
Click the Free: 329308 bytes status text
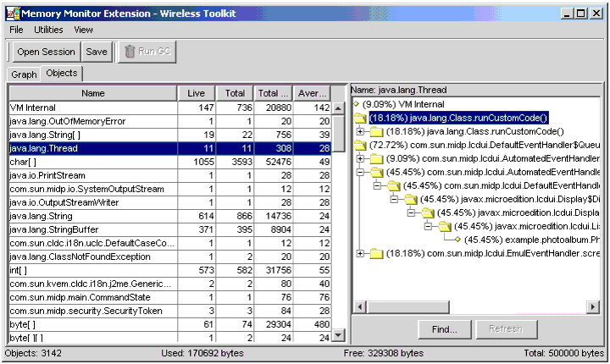(384, 353)
